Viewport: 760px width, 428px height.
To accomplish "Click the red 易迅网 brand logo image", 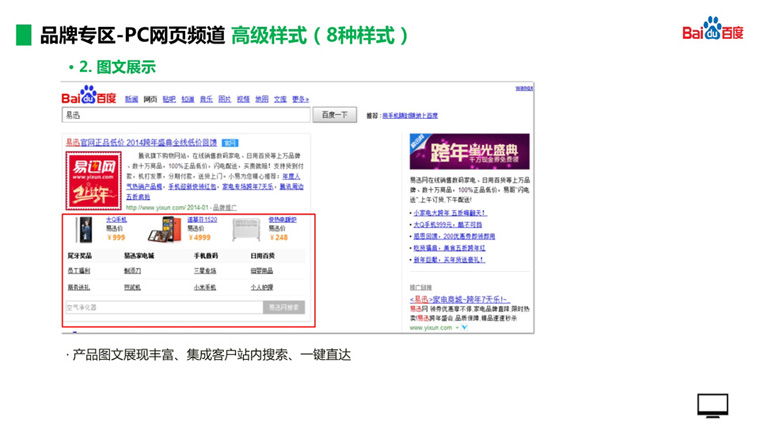I will [x=93, y=180].
